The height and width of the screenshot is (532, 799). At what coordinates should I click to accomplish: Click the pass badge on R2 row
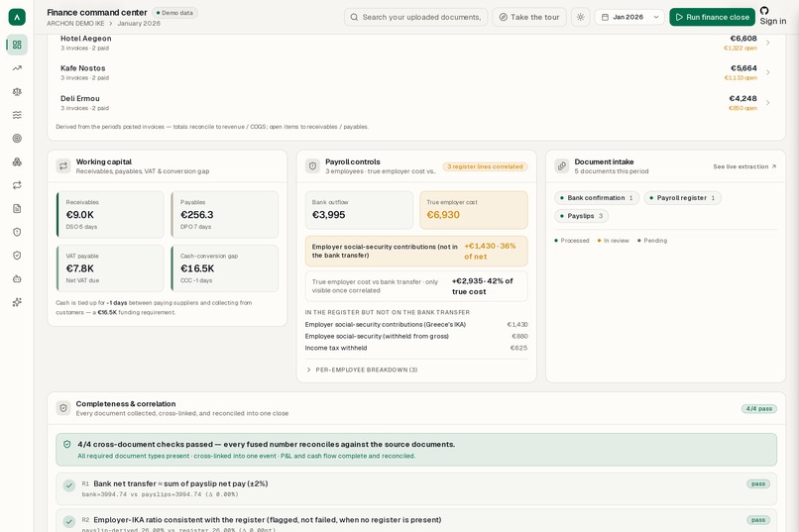(758, 520)
